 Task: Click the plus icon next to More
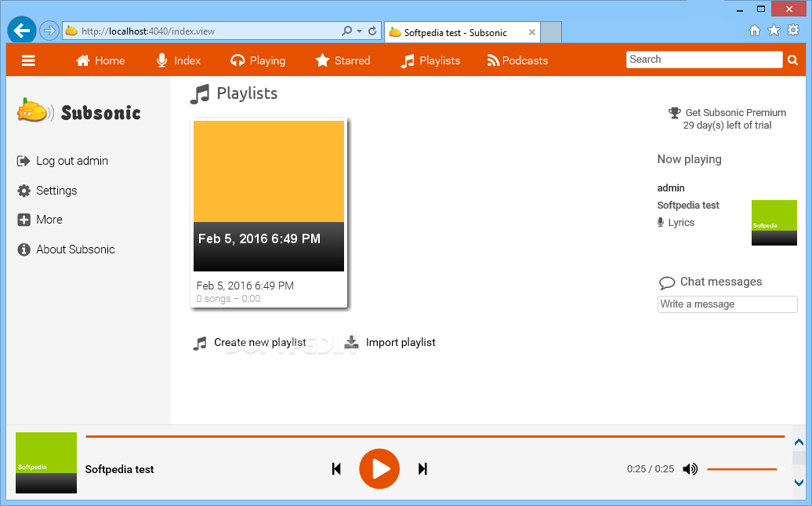24,220
